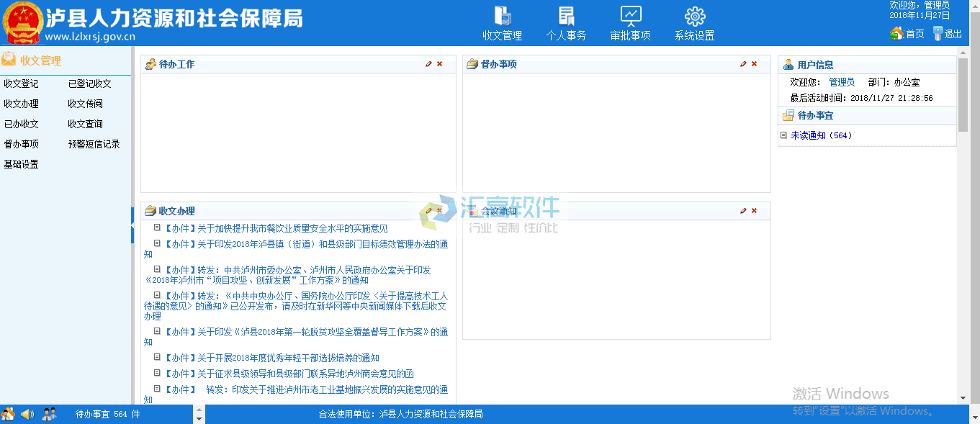Open 未读通知 (564) link

(808, 135)
